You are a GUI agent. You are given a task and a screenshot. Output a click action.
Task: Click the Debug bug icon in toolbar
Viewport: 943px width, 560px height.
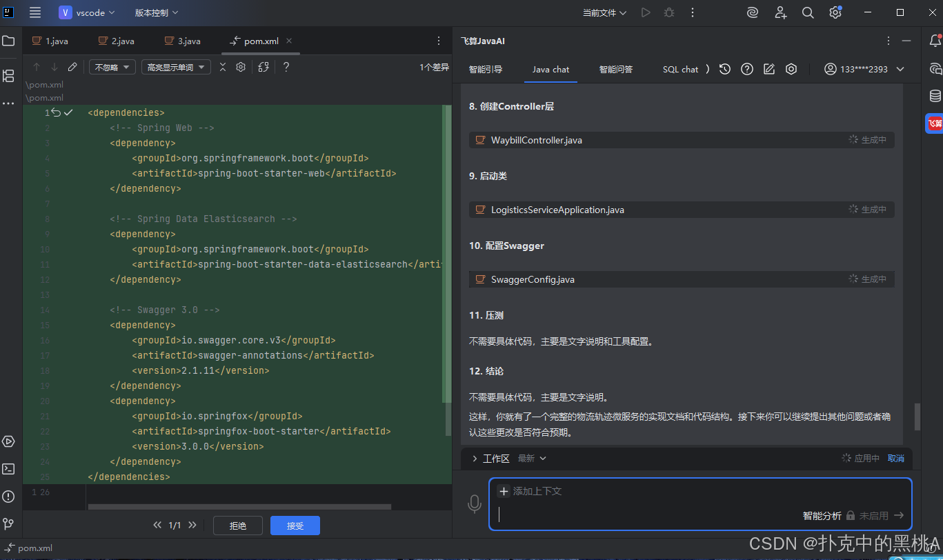[x=669, y=12]
